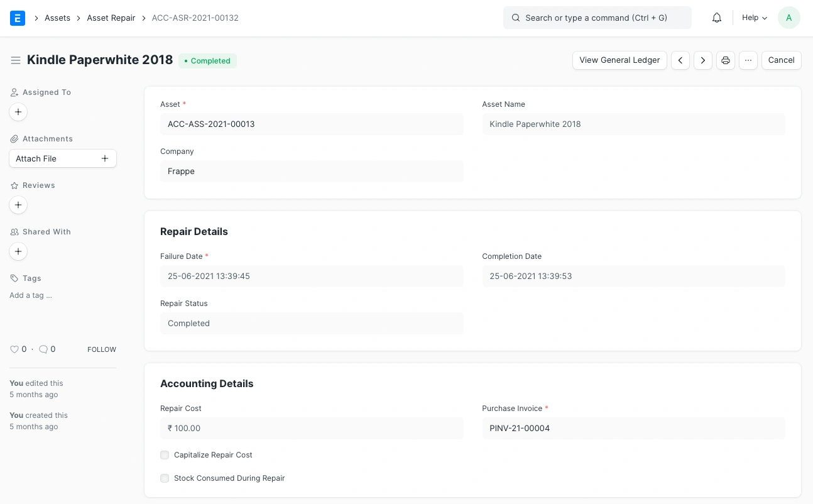813x504 pixels.
Task: Check Stock Consumed During Repair
Action: [165, 478]
